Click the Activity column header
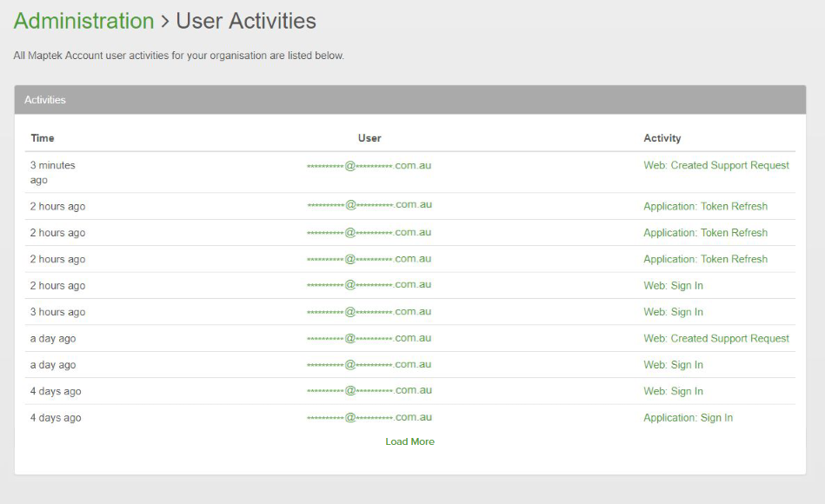Screen dimensions: 825x504 [x=662, y=138]
